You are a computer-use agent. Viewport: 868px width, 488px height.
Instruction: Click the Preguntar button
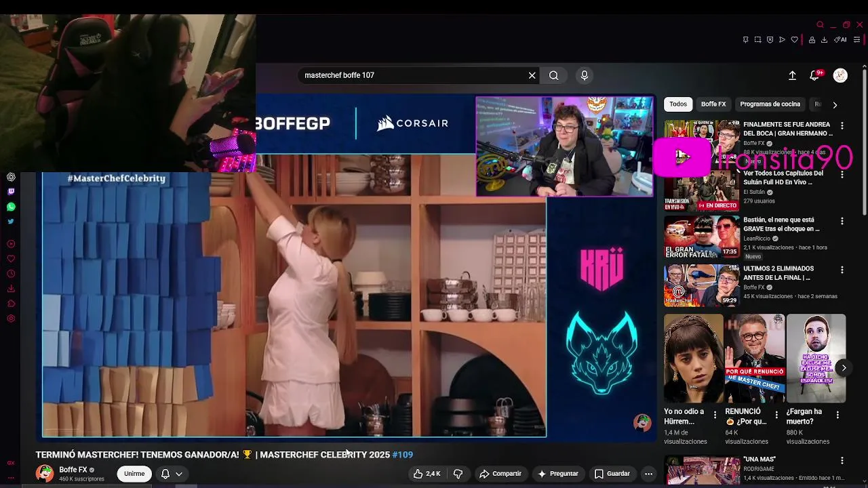click(x=557, y=474)
